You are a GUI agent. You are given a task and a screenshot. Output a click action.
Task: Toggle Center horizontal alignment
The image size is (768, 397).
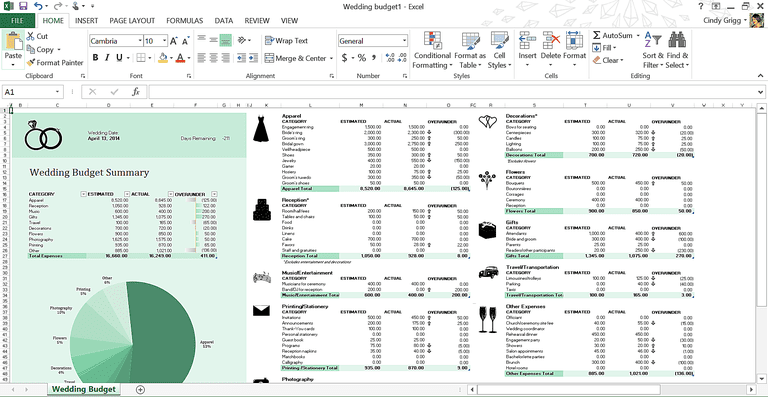[x=214, y=58]
